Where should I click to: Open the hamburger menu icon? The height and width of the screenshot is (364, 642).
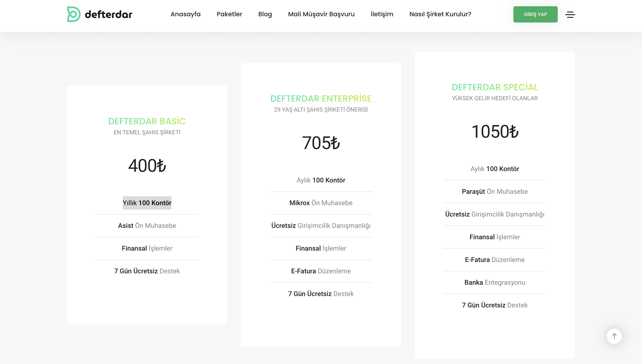[570, 14]
